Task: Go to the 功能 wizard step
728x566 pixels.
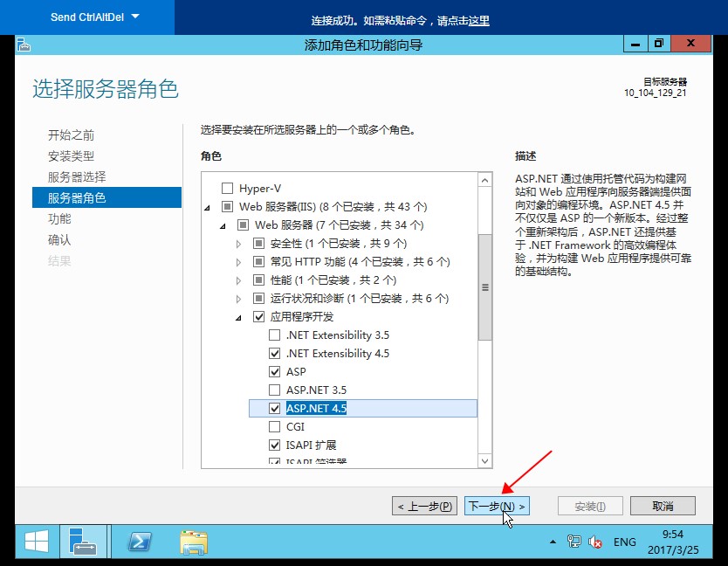Action: (x=59, y=219)
